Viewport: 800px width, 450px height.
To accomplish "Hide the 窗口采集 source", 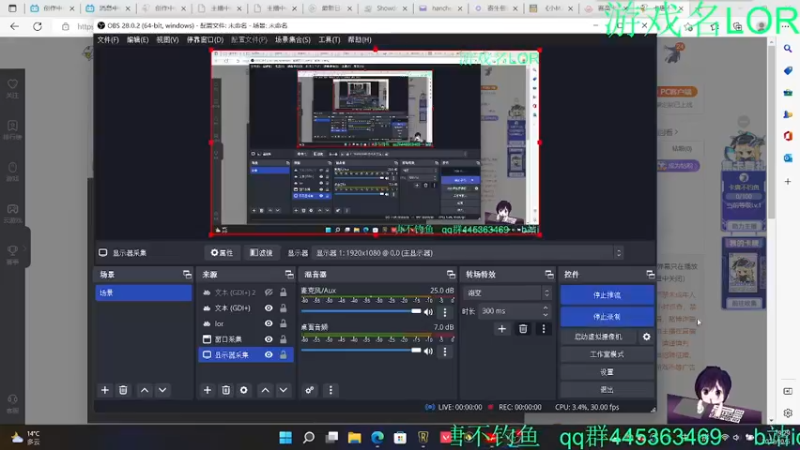I will [x=268, y=339].
